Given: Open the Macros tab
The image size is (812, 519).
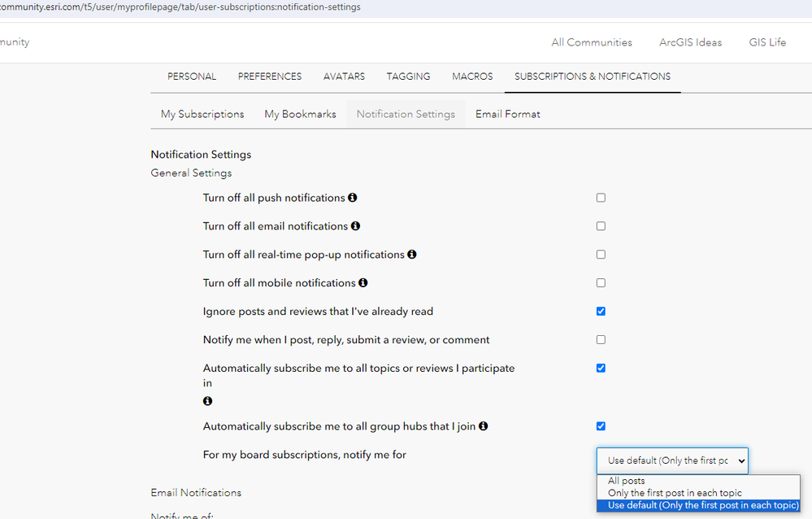Looking at the screenshot, I should (x=472, y=76).
